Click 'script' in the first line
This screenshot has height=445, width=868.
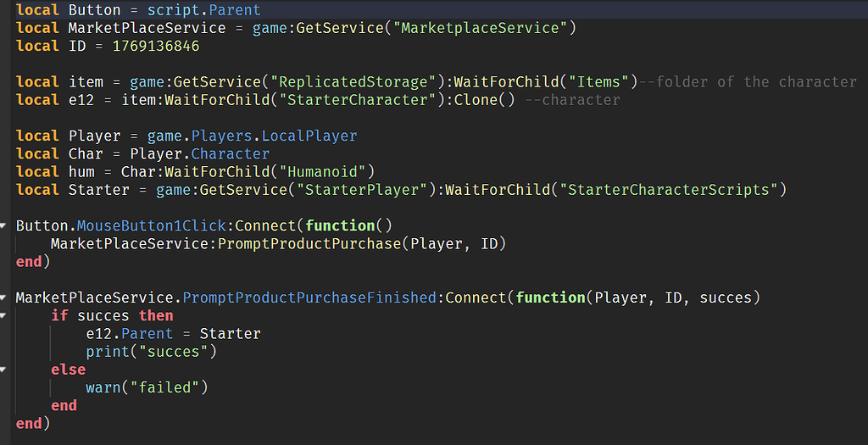173,10
